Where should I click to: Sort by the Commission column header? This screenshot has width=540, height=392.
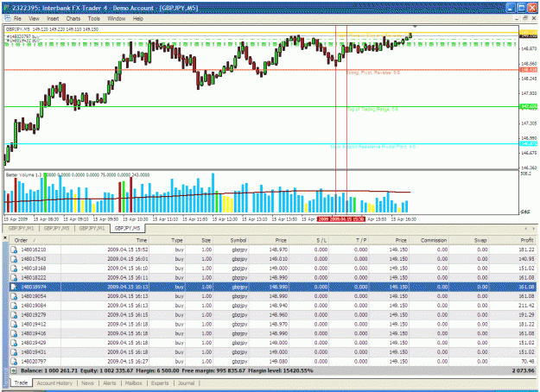tap(429, 240)
